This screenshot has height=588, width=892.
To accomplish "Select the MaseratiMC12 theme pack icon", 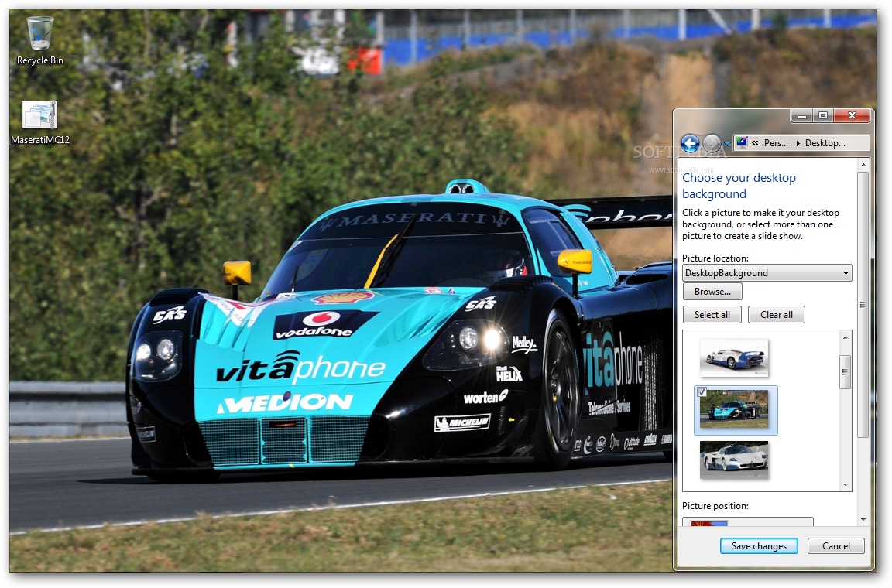I will click(39, 122).
